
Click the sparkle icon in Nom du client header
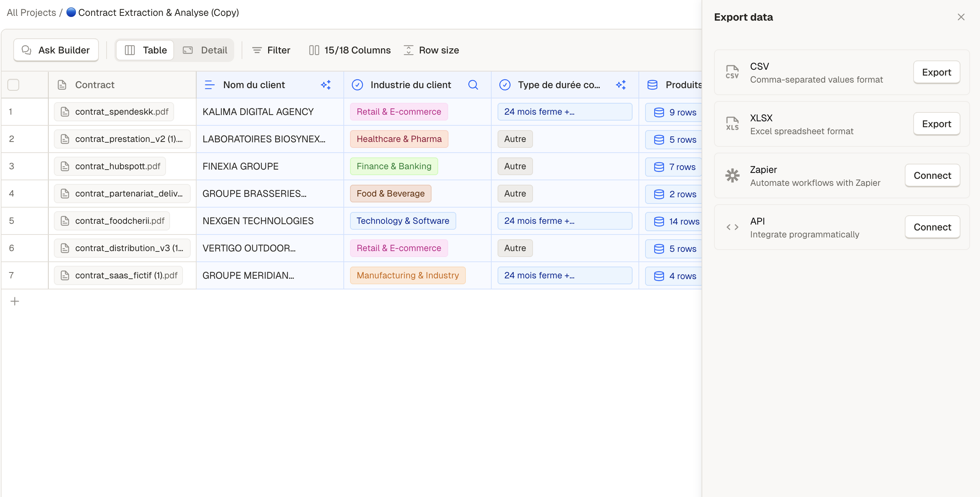[326, 85]
